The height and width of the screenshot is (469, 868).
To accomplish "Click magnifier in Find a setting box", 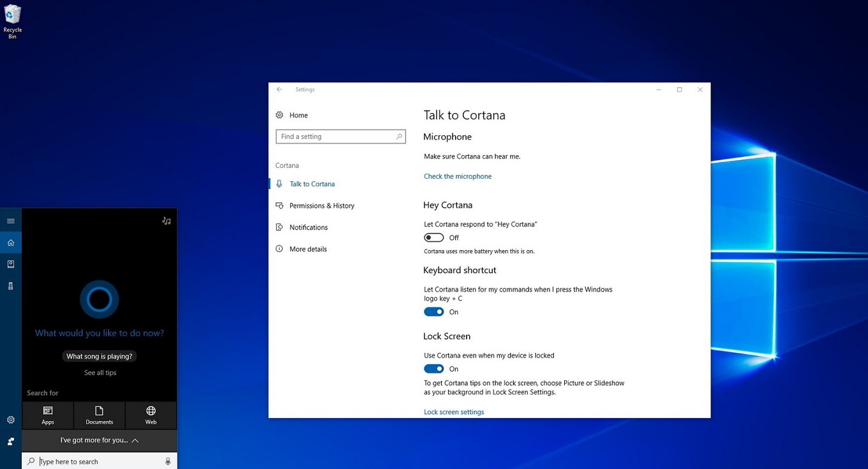I will tap(399, 137).
